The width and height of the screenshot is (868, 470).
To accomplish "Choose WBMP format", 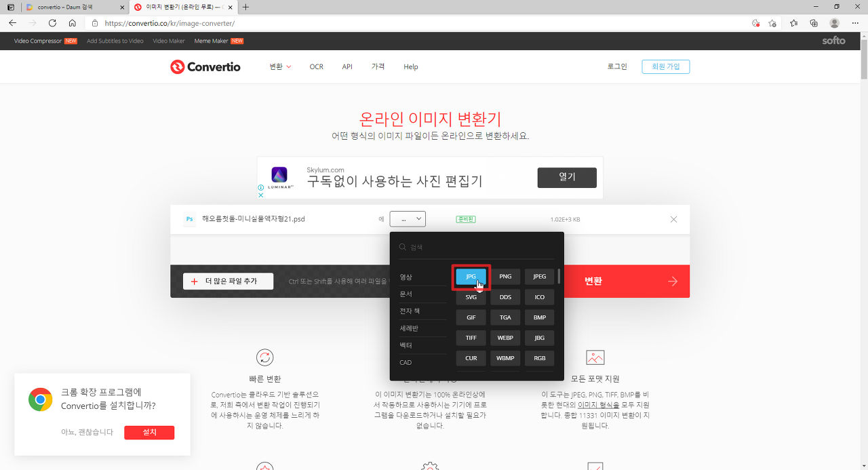I will point(505,358).
